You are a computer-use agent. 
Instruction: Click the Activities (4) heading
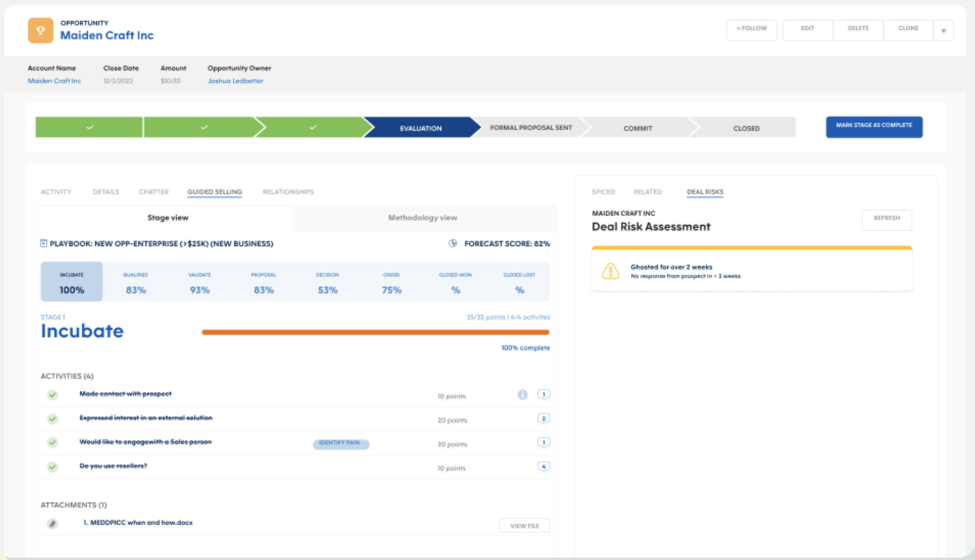67,376
